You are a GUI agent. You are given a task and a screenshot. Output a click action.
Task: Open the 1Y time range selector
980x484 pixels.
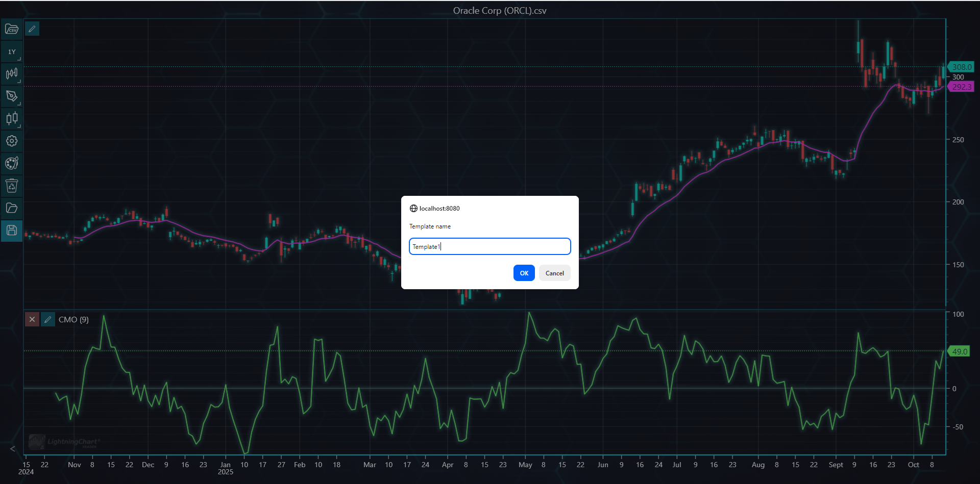12,52
